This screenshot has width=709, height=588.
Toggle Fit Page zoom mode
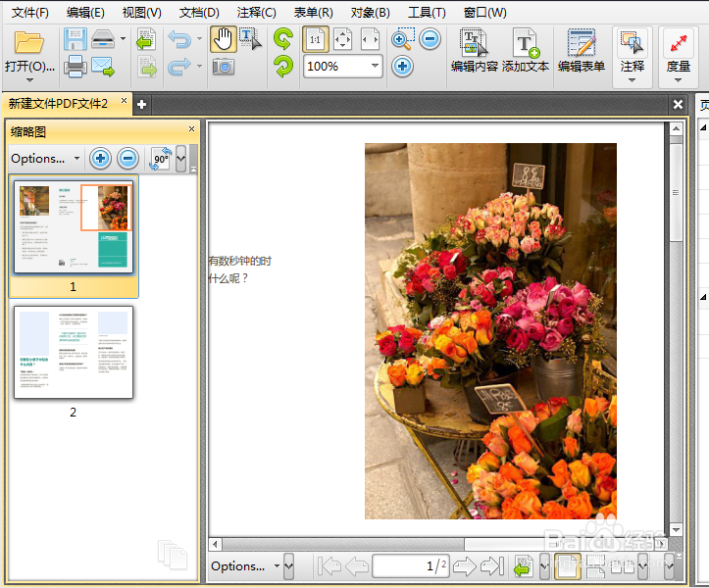pyautogui.click(x=343, y=40)
